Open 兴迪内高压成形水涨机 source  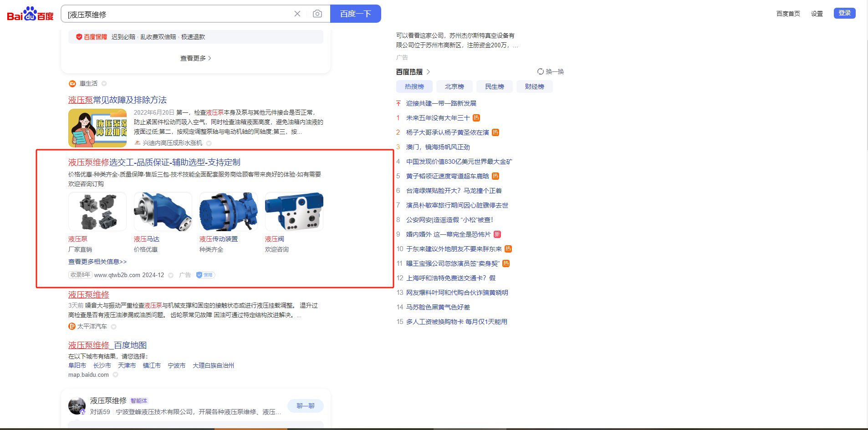(172, 143)
